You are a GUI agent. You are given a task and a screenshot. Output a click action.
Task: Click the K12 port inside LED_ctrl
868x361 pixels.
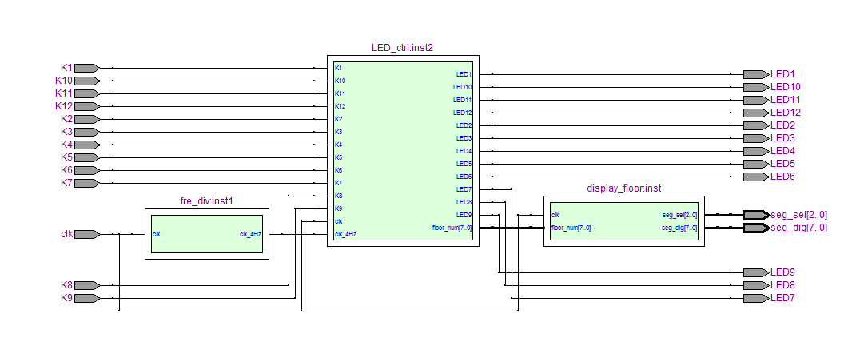click(340, 106)
